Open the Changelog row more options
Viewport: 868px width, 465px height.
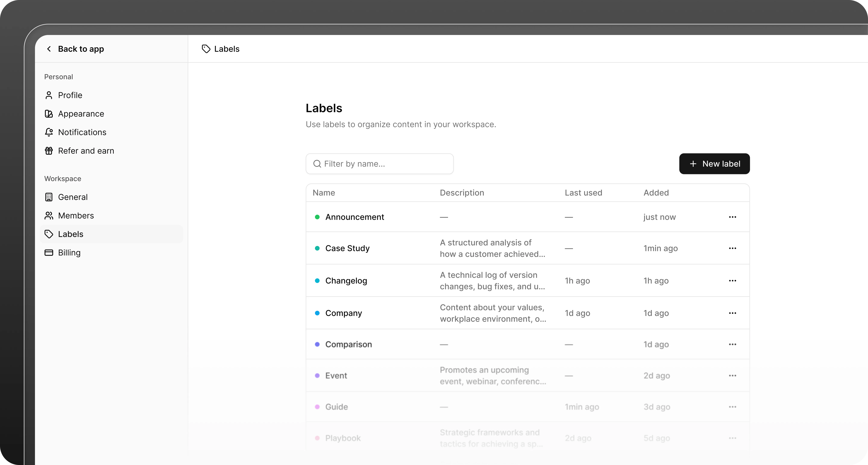pyautogui.click(x=732, y=281)
